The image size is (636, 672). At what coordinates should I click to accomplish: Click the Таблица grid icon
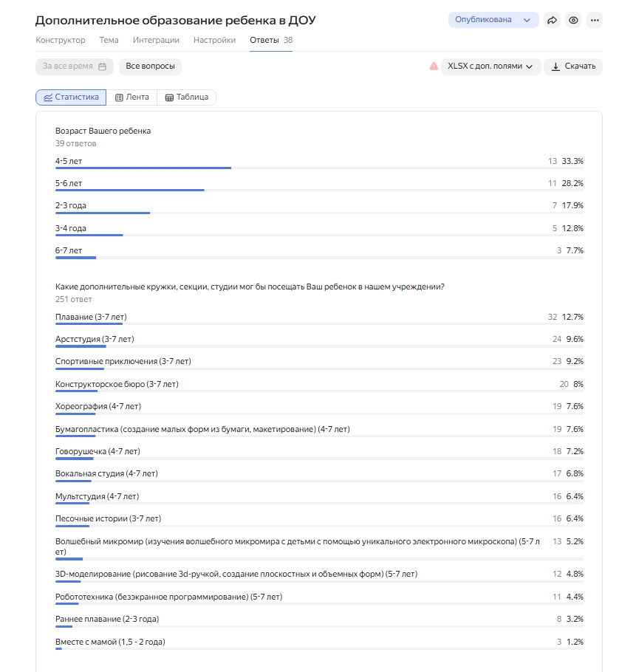click(x=169, y=97)
